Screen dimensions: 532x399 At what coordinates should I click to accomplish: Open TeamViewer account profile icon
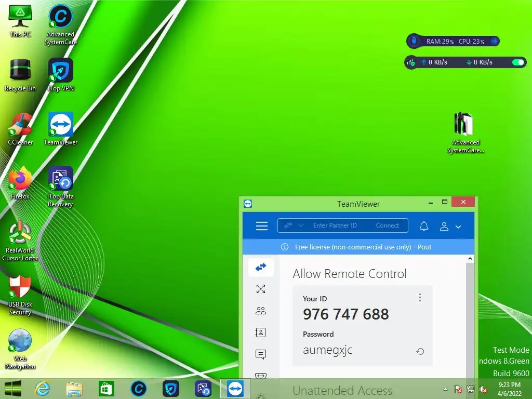(x=444, y=227)
